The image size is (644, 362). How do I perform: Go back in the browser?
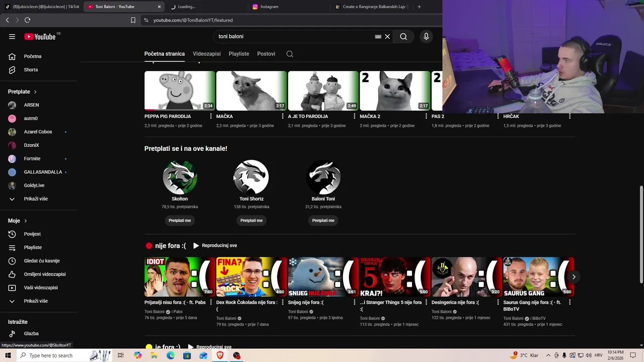click(7, 20)
